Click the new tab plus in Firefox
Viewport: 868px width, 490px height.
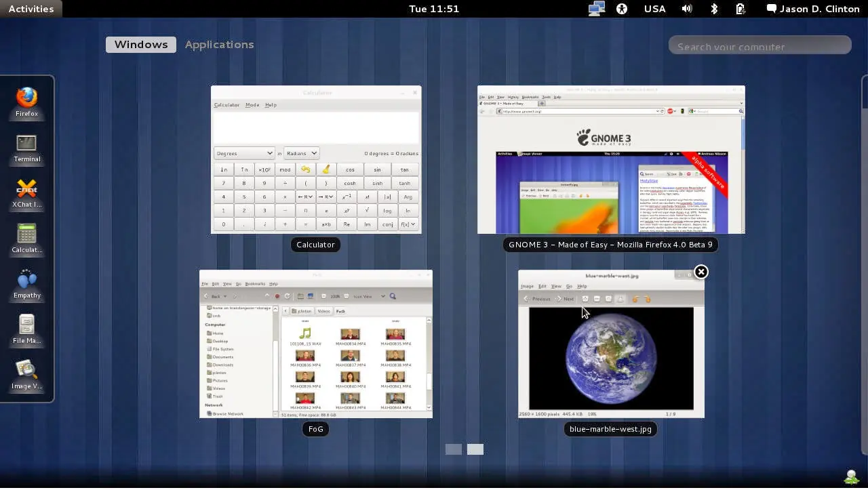pos(541,104)
